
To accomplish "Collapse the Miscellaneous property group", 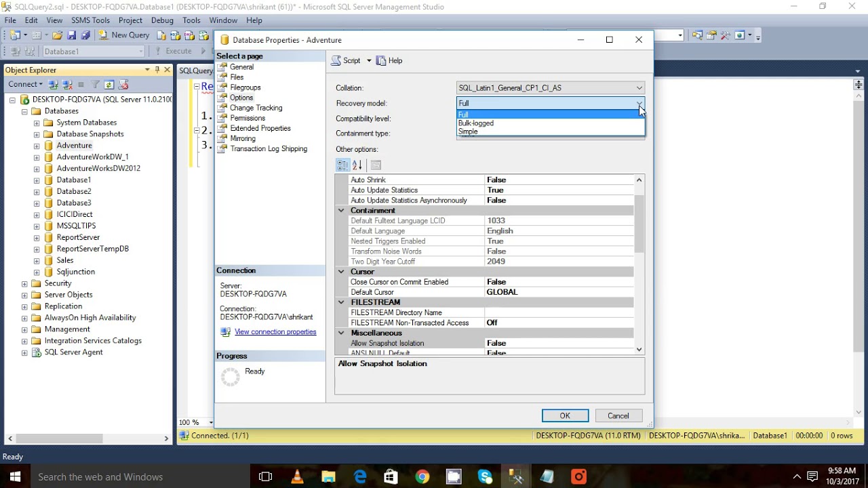I will pyautogui.click(x=341, y=333).
